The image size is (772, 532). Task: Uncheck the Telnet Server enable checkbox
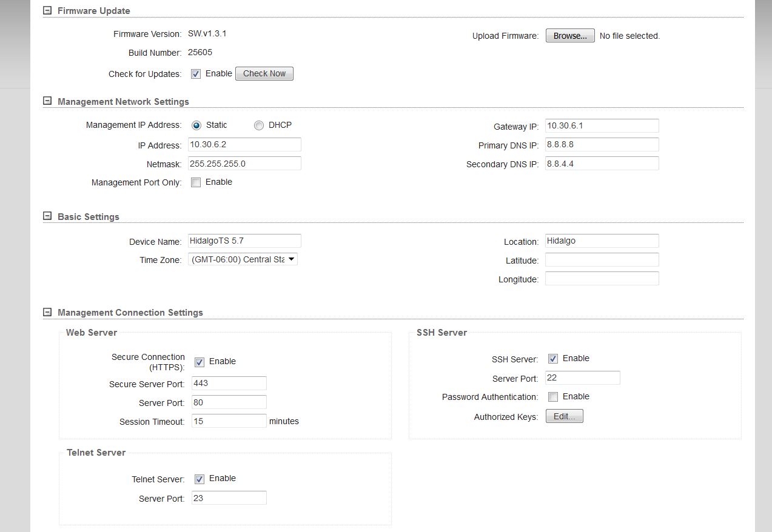tap(200, 479)
